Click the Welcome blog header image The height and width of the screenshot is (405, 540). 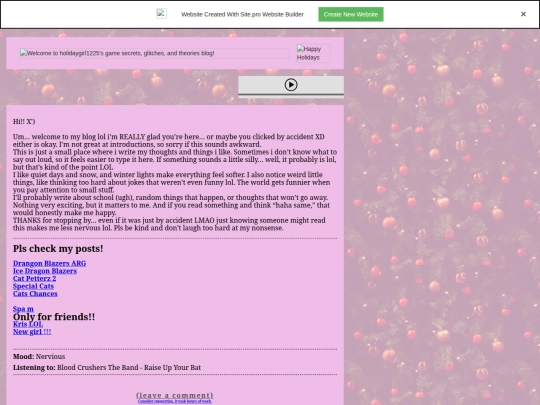pyautogui.click(x=154, y=53)
